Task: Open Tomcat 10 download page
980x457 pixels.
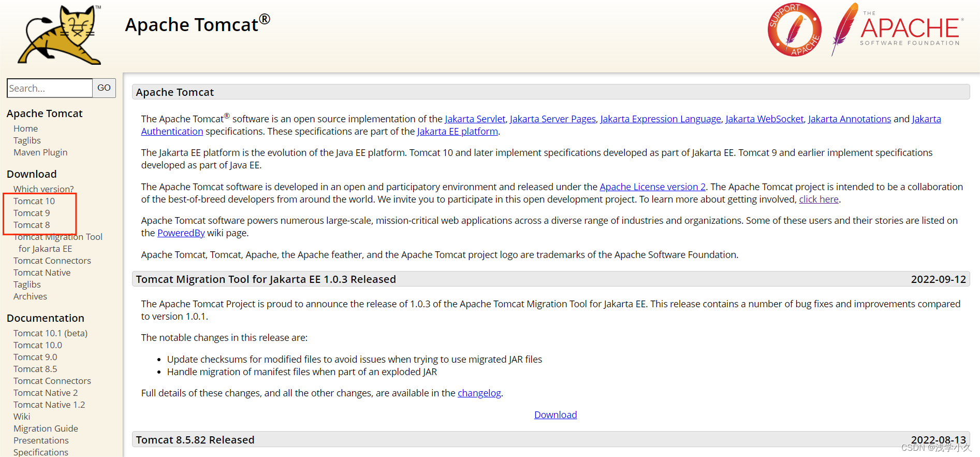Action: click(34, 201)
